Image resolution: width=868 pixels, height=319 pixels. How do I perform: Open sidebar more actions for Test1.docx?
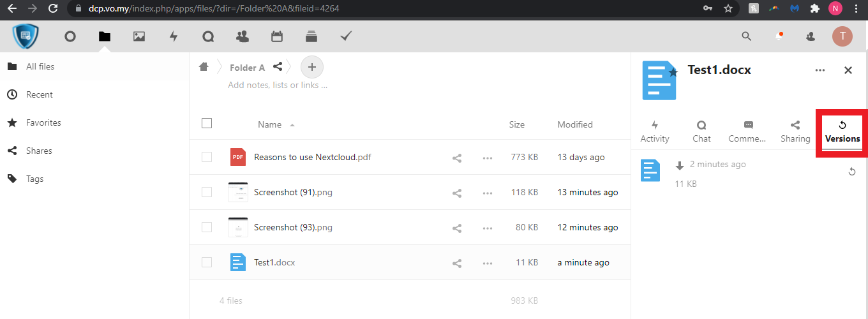pos(820,70)
